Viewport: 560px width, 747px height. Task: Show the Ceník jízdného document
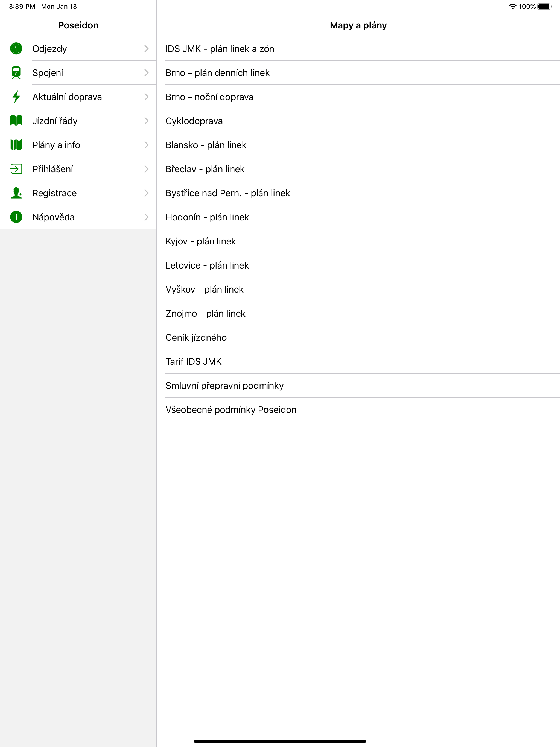pos(358,337)
